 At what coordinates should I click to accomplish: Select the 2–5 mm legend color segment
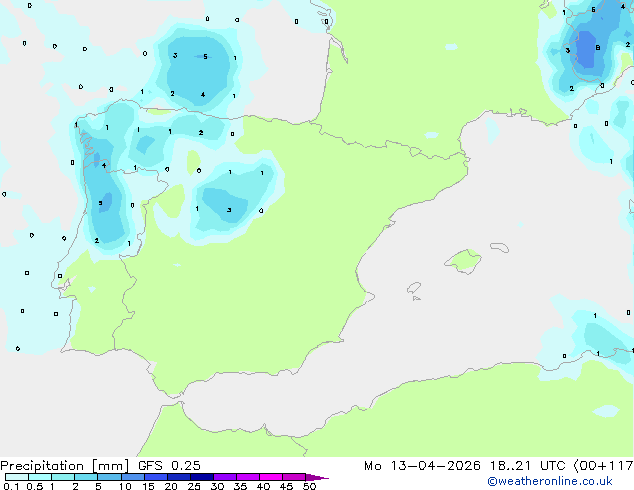(x=86, y=477)
